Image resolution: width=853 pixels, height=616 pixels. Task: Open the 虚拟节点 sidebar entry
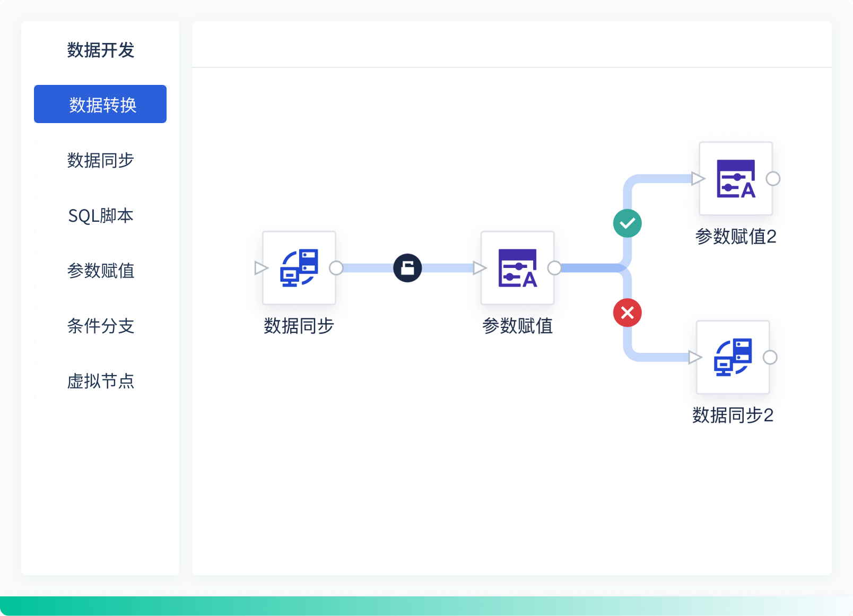click(x=100, y=381)
